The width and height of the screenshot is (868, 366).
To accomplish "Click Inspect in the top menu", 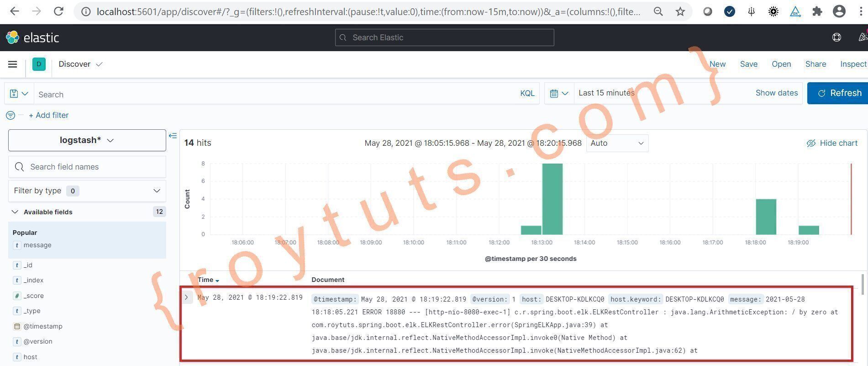I will point(853,64).
